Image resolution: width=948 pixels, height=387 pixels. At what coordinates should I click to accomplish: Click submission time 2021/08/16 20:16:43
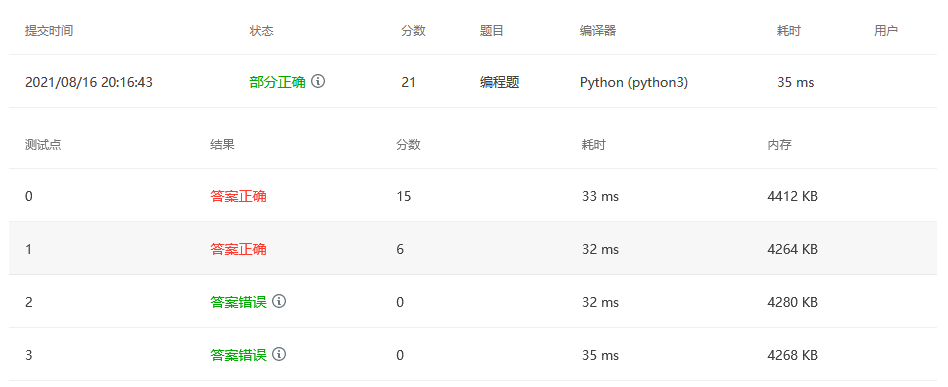click(x=89, y=82)
